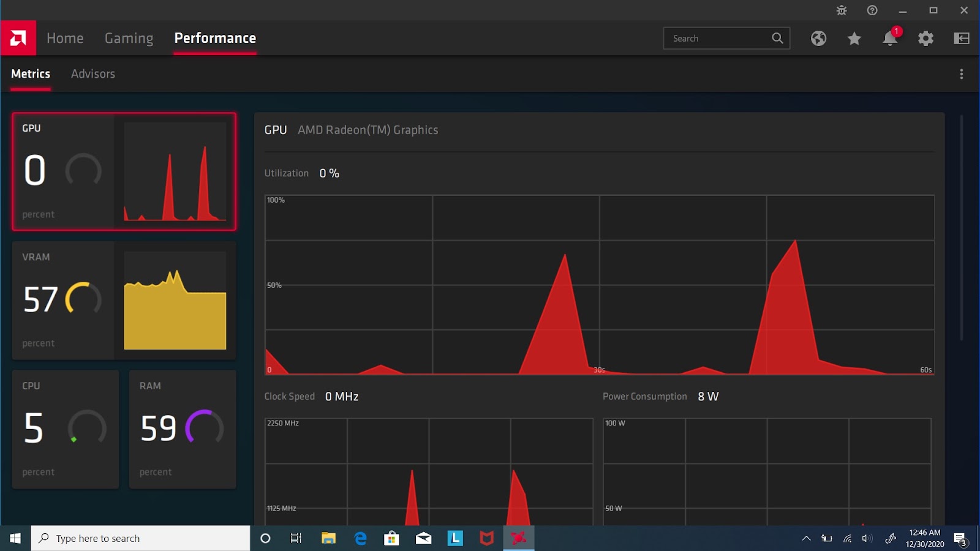The height and width of the screenshot is (551, 980).
Task: Open the Settings gear icon
Action: (925, 39)
